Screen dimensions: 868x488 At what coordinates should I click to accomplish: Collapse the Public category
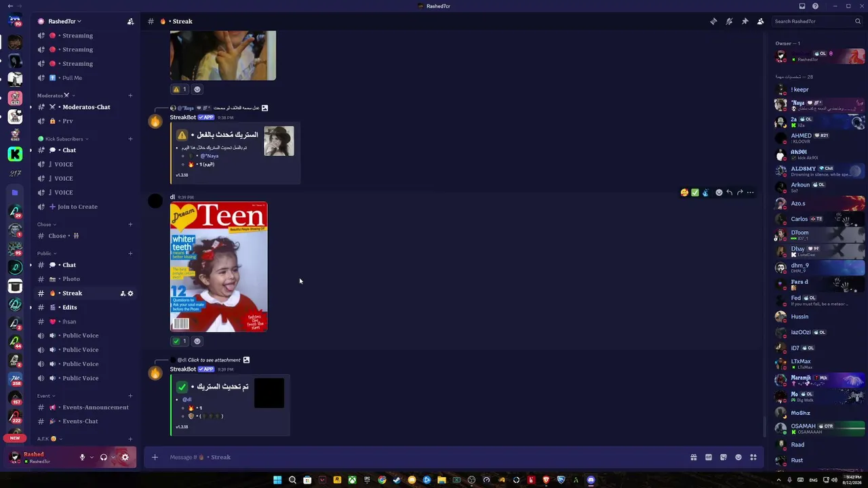click(x=47, y=253)
